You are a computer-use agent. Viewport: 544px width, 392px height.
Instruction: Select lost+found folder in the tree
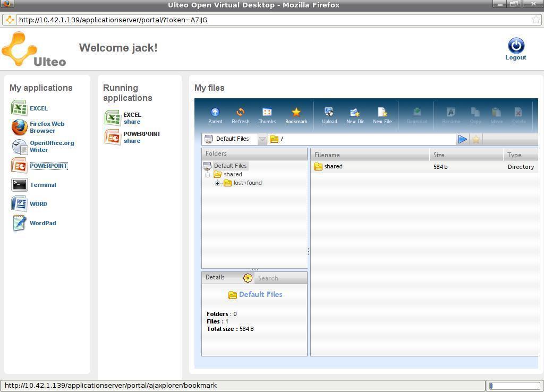point(248,183)
